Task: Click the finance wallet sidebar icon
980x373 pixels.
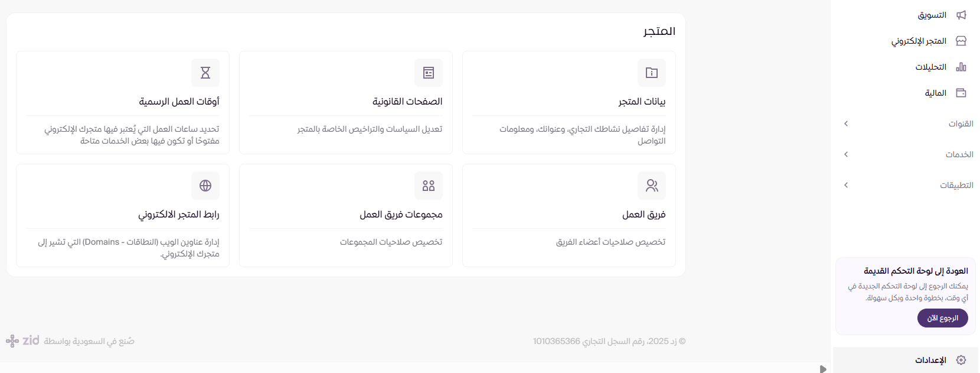Action: click(x=961, y=93)
